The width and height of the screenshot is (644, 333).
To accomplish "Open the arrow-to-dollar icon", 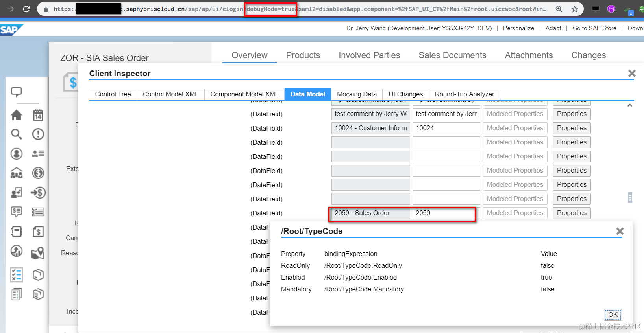I will point(38,193).
